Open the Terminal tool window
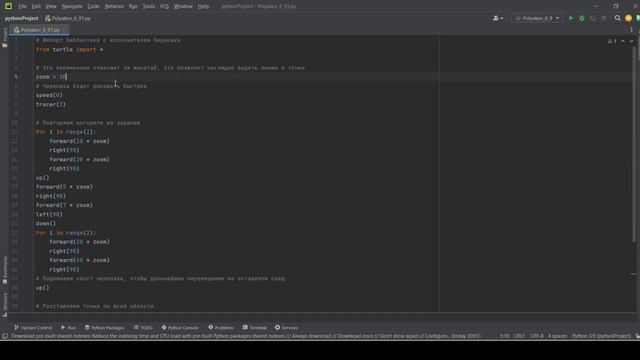Screen dimensions: 640x360 point(255,328)
